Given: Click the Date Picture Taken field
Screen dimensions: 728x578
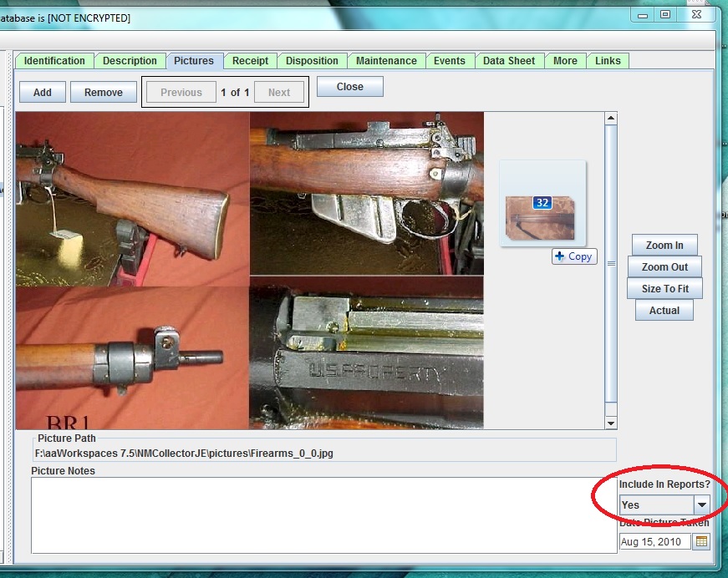Looking at the screenshot, I should (655, 541).
